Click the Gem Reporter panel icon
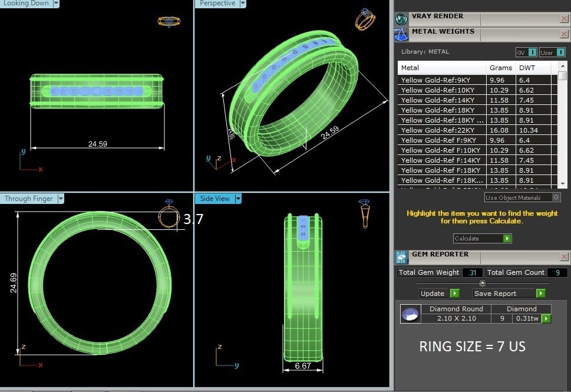Screen dimensions: 571x392 (401, 257)
